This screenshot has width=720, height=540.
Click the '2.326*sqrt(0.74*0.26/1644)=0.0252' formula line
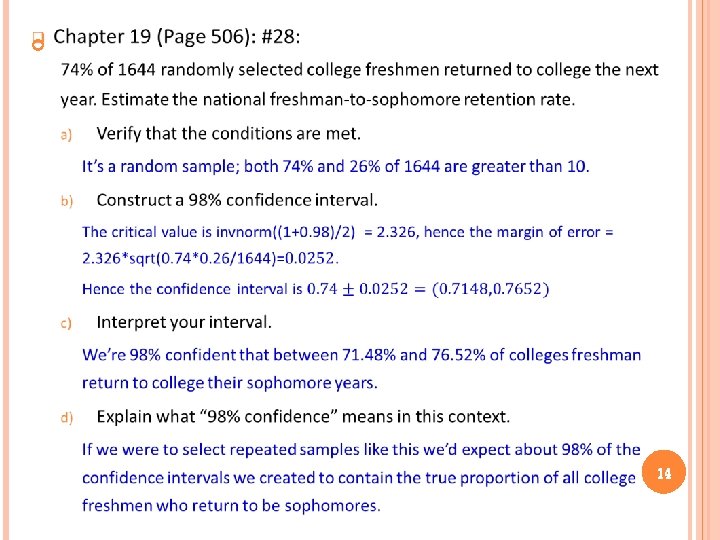pos(210,257)
